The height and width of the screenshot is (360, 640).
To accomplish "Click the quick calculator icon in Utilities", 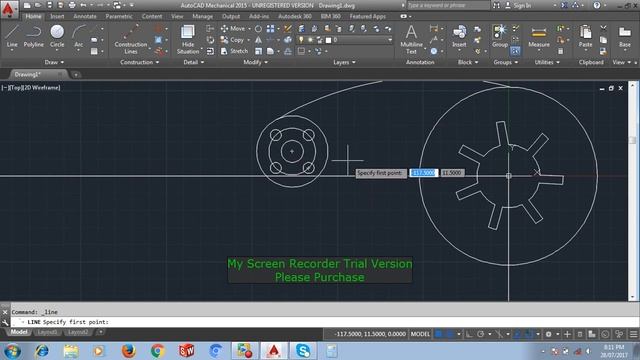I will 560,51.
